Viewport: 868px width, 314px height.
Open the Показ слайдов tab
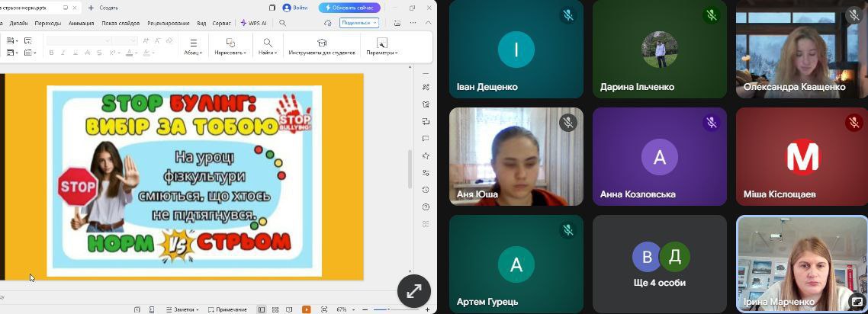[x=121, y=23]
